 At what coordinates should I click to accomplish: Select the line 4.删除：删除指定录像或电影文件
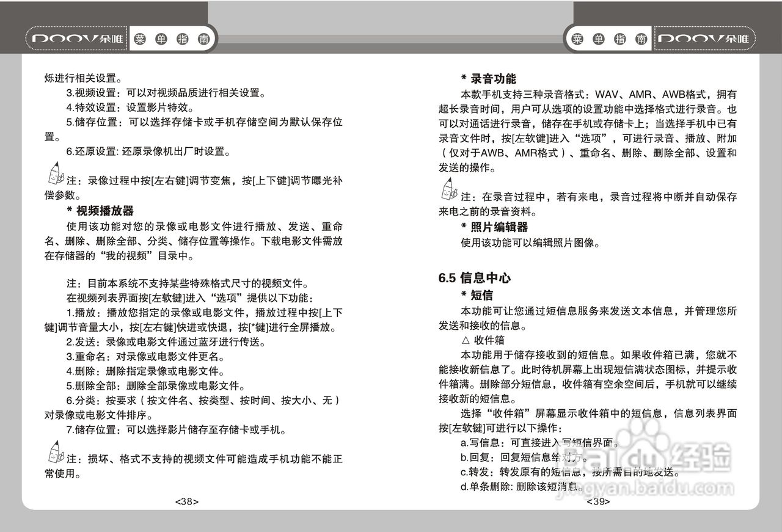click(x=145, y=371)
